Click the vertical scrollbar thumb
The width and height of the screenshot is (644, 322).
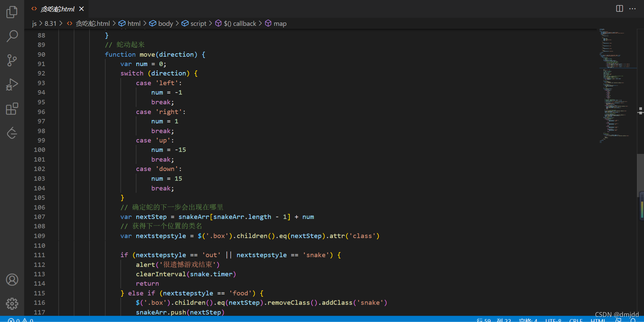640,175
